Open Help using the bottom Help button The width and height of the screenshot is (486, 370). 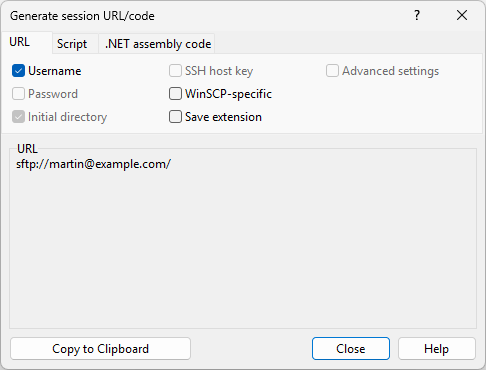(x=437, y=349)
